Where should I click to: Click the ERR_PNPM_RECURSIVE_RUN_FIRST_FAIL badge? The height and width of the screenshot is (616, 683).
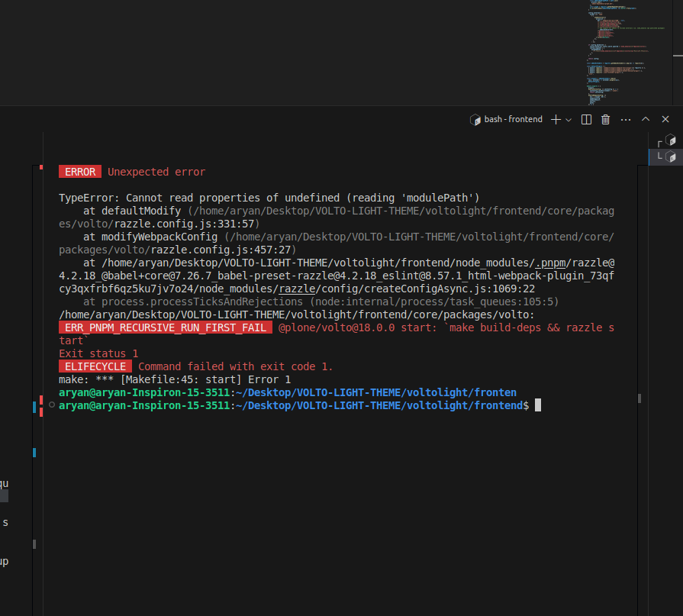166,327
